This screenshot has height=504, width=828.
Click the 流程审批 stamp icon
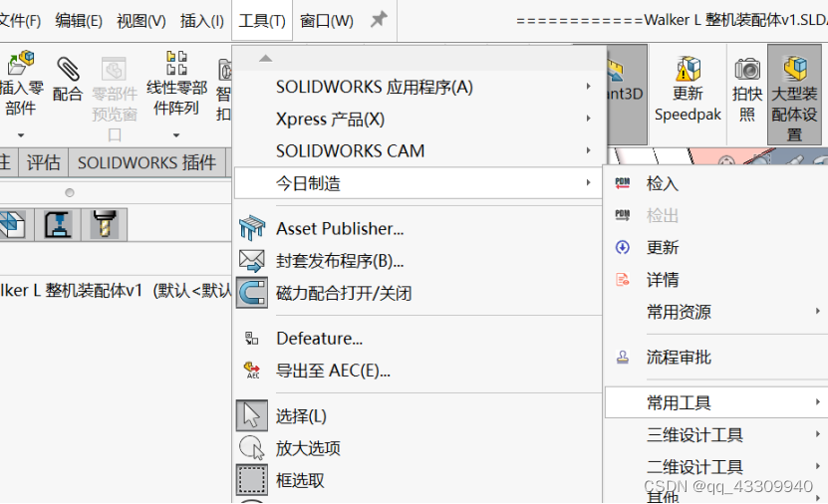point(623,358)
